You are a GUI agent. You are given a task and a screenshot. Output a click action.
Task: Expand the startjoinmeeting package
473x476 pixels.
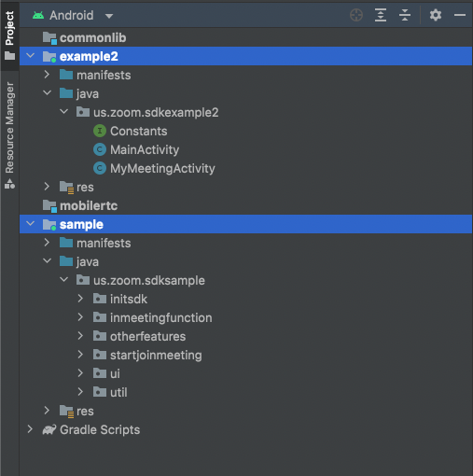point(80,355)
